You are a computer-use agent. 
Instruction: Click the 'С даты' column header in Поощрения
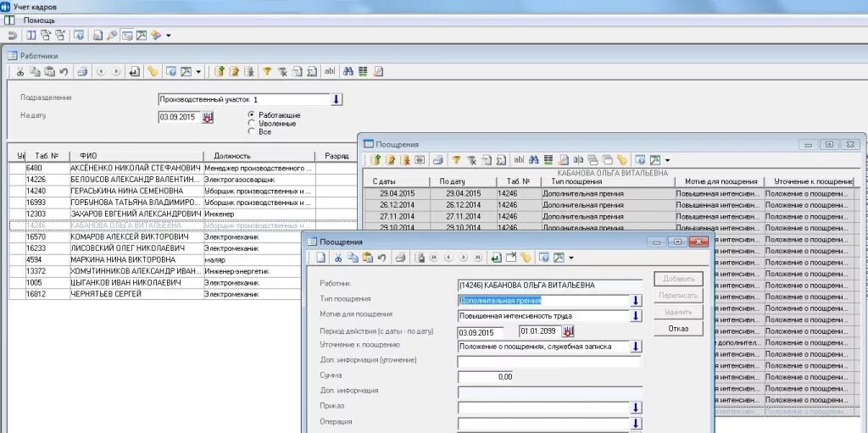(397, 181)
